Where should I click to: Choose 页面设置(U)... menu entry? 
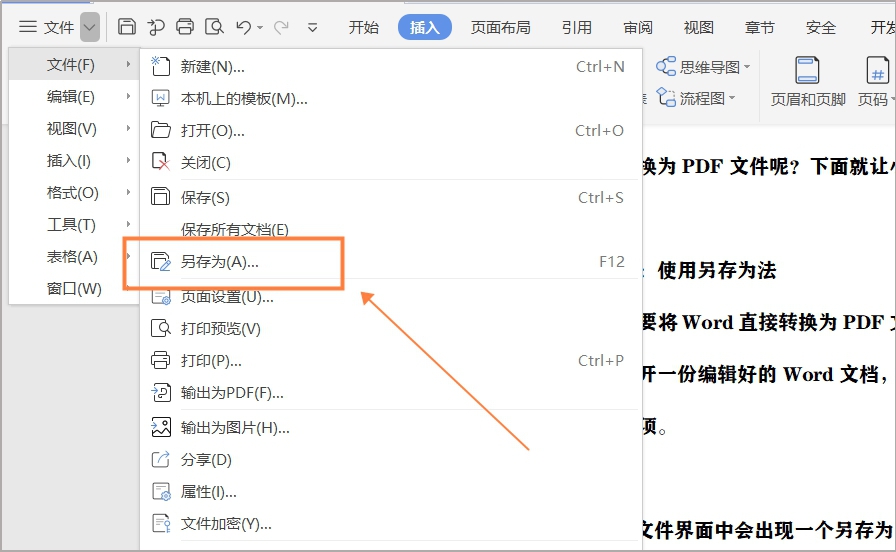pyautogui.click(x=390, y=297)
